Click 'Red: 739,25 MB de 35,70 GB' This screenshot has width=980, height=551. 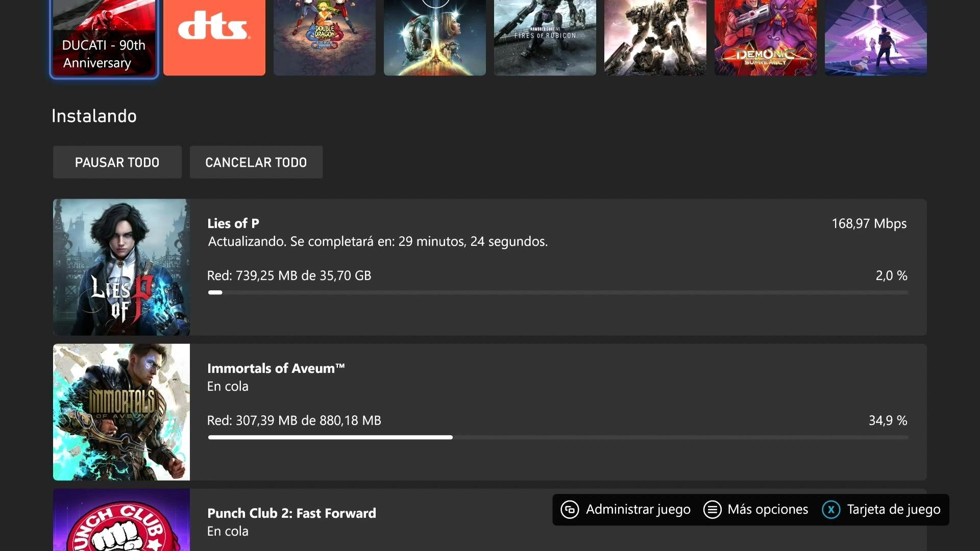(x=289, y=275)
